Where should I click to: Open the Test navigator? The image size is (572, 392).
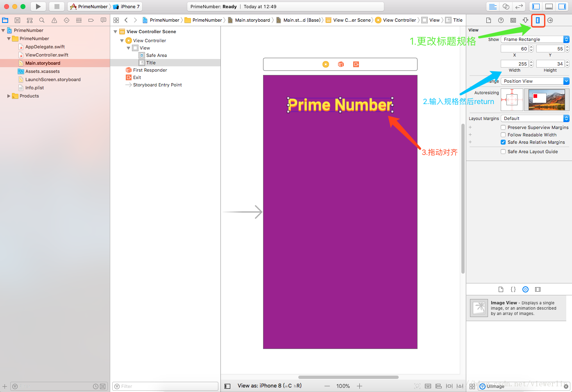point(66,20)
